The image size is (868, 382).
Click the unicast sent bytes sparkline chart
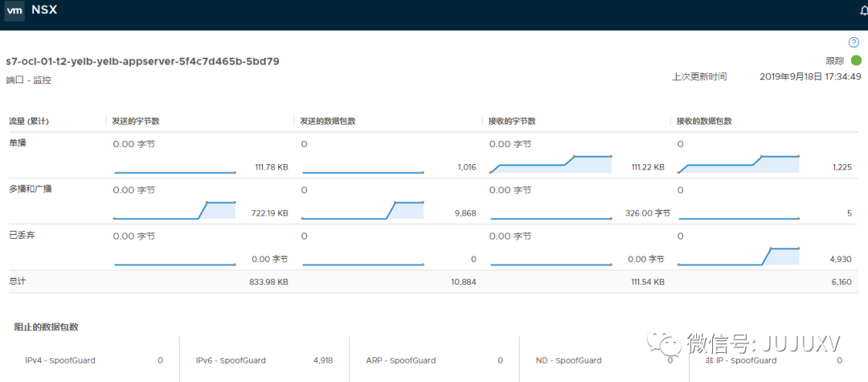pyautogui.click(x=175, y=172)
